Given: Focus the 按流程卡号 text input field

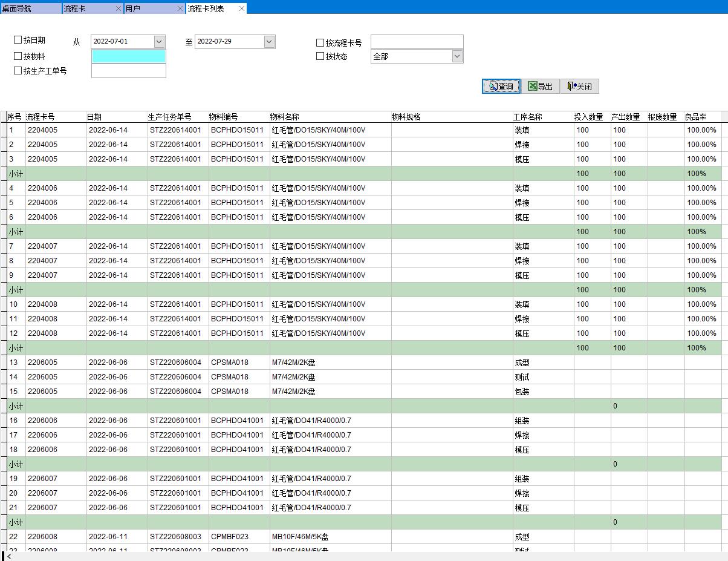Looking at the screenshot, I should coord(417,42).
